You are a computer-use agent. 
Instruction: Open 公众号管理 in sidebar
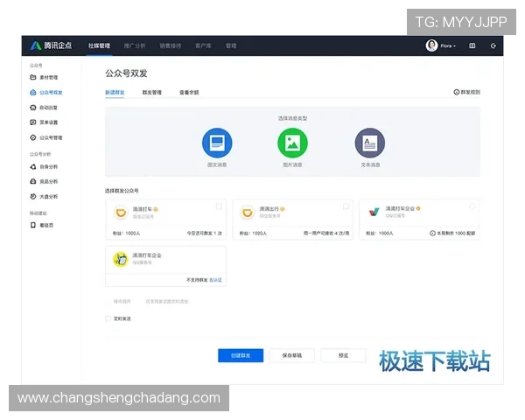pyautogui.click(x=45, y=137)
